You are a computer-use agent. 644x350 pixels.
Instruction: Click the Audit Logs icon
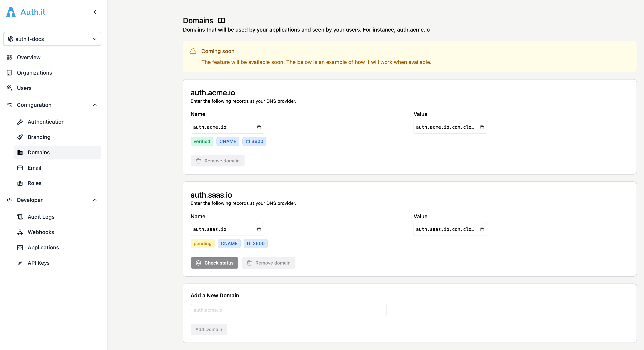20,217
